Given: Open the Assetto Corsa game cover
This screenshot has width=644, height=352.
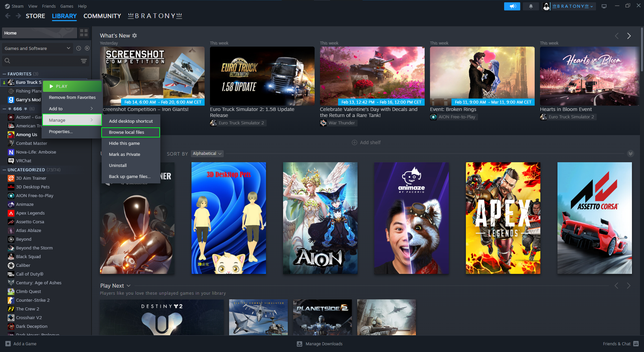Looking at the screenshot, I should point(595,218).
